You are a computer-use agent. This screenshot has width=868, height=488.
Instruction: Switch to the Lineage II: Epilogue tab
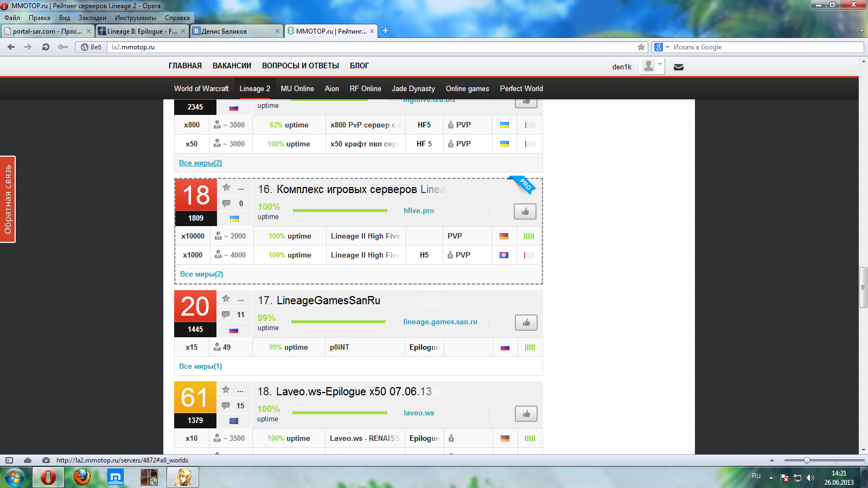142,31
